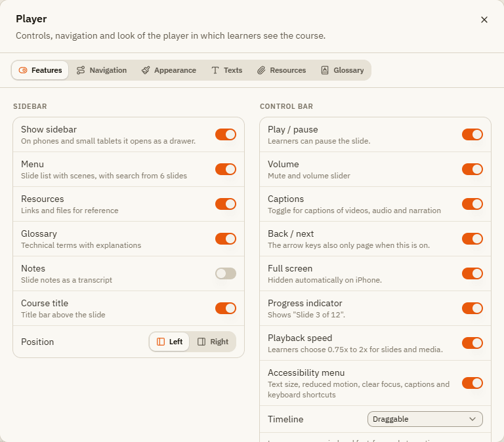Screen dimensions: 504x442
Task: Click the 'CONTROL BAR' section heading
Action: tap(286, 106)
